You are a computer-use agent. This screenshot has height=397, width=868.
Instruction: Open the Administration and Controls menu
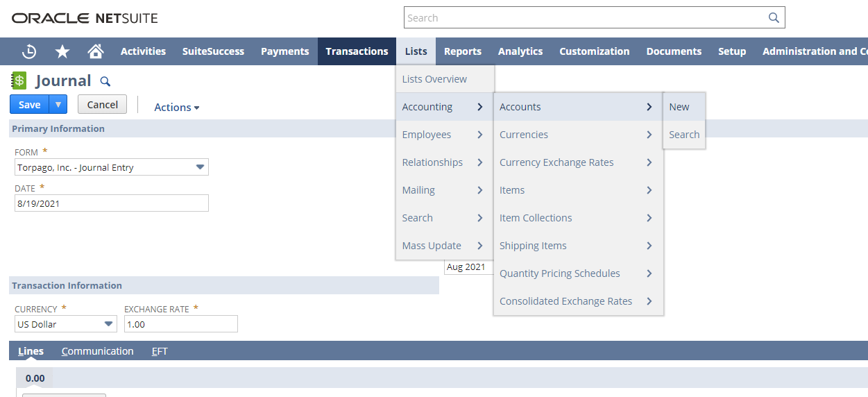pos(815,51)
